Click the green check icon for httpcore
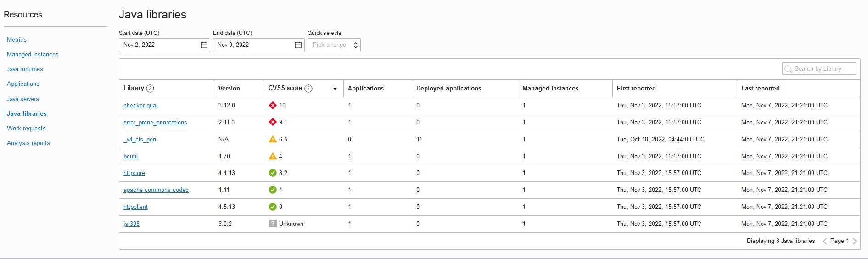The image size is (868, 259). pos(273,173)
